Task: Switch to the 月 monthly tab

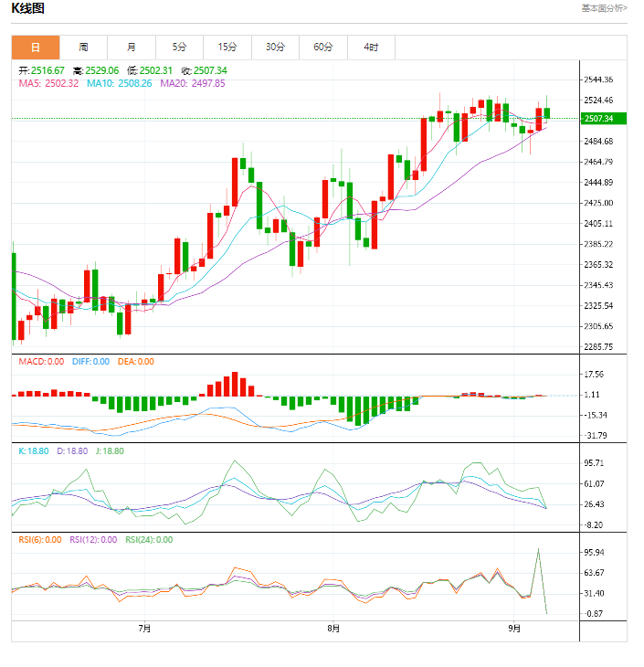Action: pyautogui.click(x=132, y=48)
